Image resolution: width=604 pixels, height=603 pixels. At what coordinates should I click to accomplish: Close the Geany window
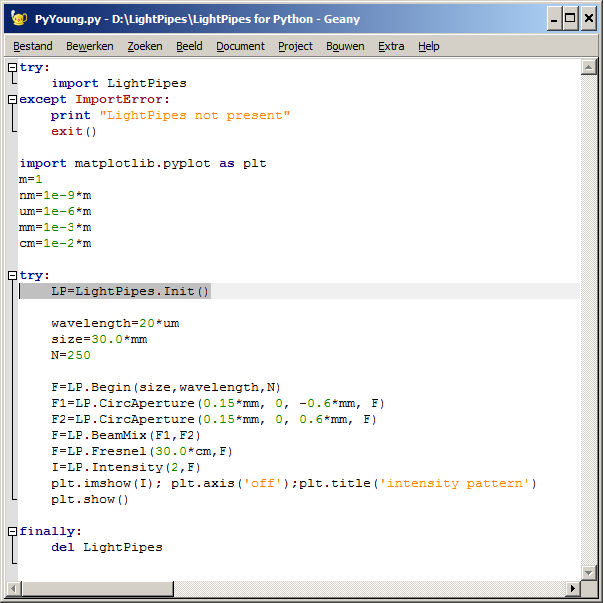[x=589, y=18]
